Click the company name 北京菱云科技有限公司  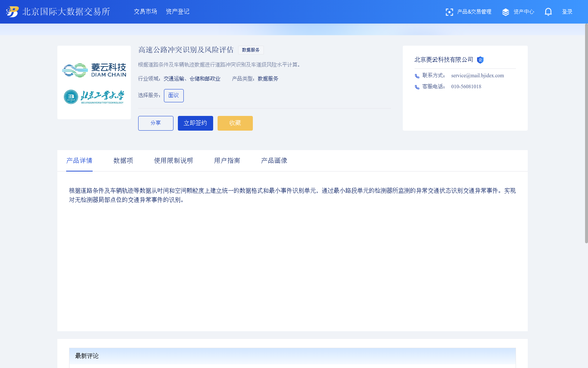pyautogui.click(x=444, y=60)
